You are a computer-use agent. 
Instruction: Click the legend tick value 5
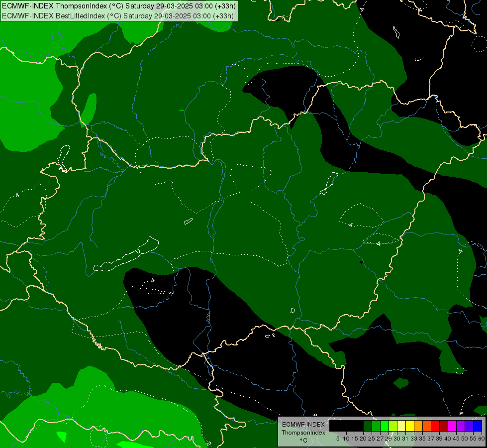coord(338,439)
